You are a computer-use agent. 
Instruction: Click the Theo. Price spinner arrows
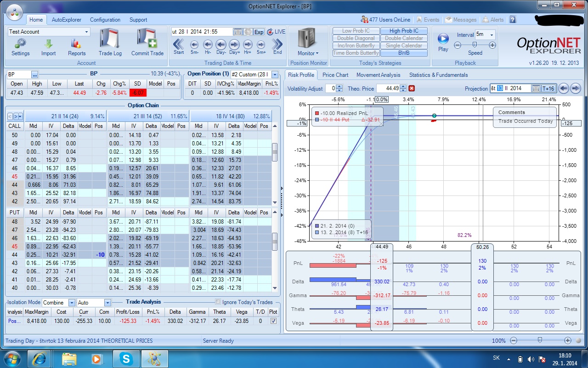(x=403, y=89)
